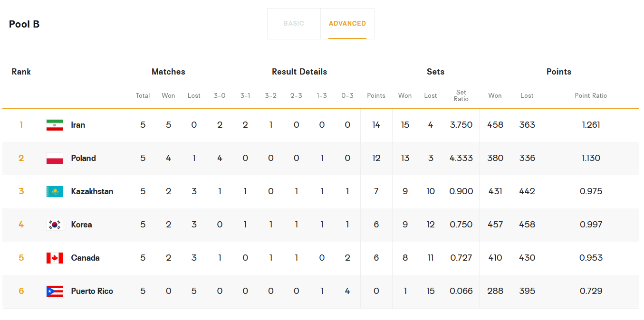Viewport: 644px width, 320px height.
Task: Click Iran's 3.750 set ratio value
Action: (x=461, y=125)
